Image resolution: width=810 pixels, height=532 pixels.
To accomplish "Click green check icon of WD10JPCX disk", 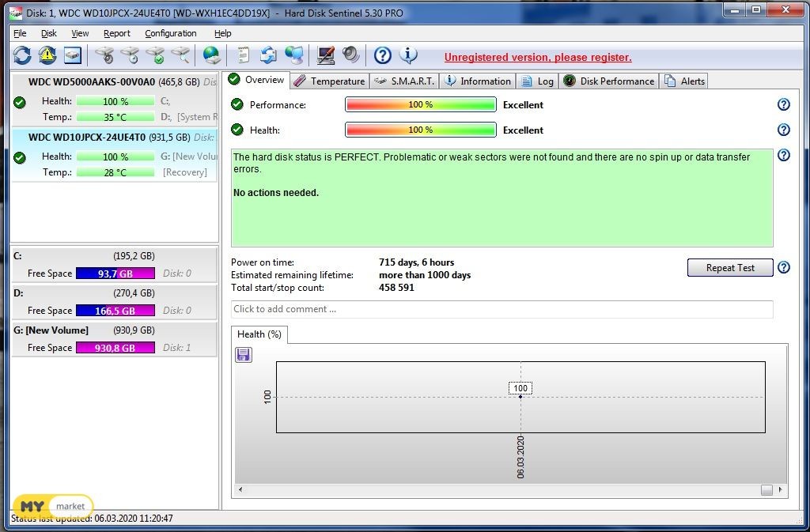I will point(20,157).
